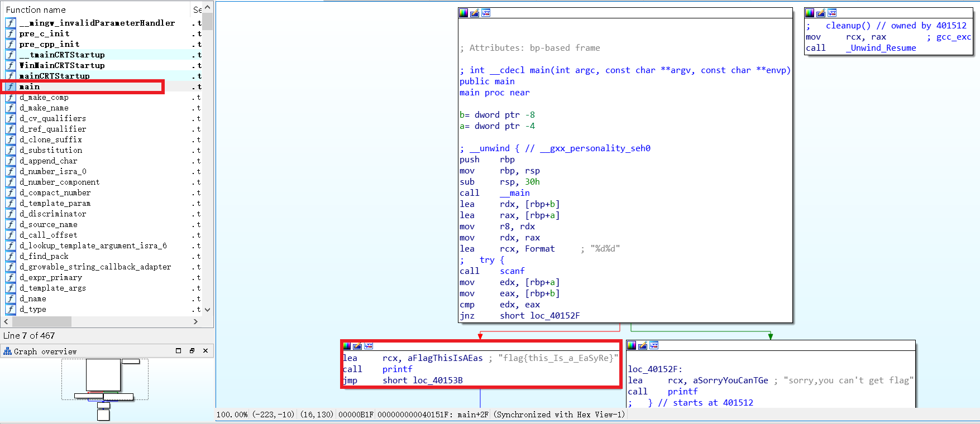Screen dimensions: 980x424
Task: Click pencil edit icon on flag printf node
Action: click(357, 346)
